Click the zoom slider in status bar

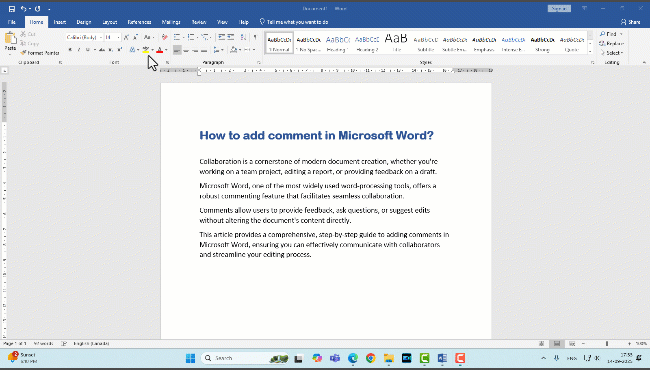pos(606,343)
